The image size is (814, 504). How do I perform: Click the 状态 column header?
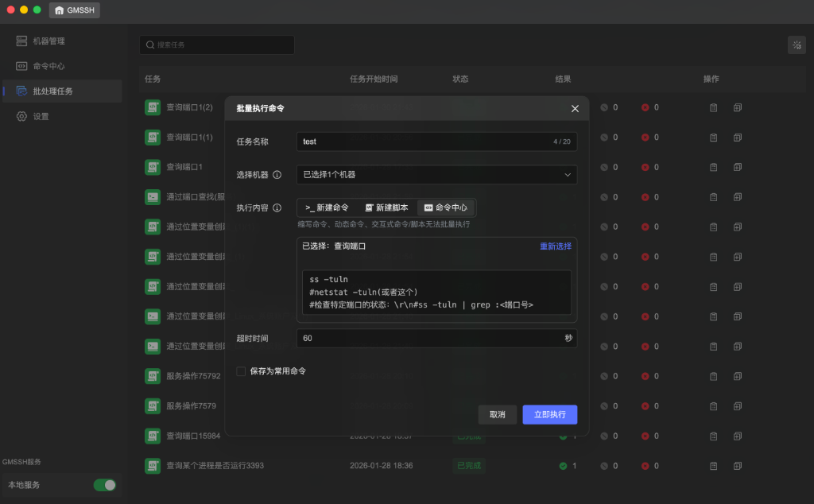(460, 79)
